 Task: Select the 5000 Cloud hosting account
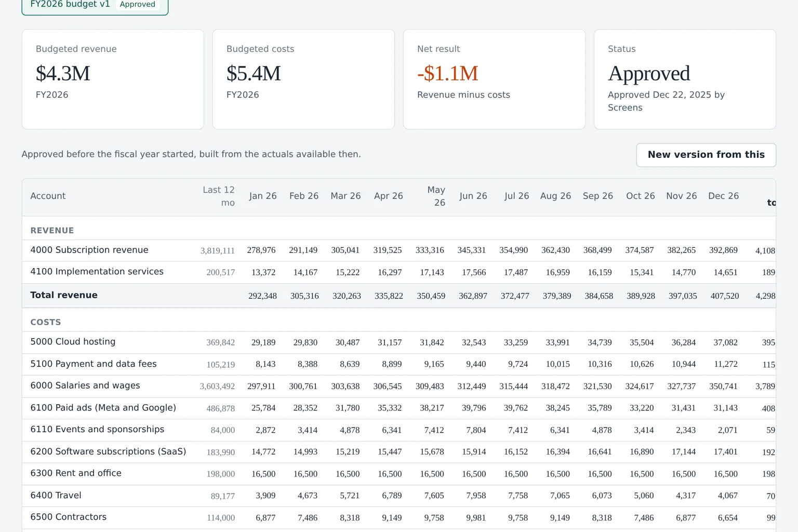[x=73, y=342]
